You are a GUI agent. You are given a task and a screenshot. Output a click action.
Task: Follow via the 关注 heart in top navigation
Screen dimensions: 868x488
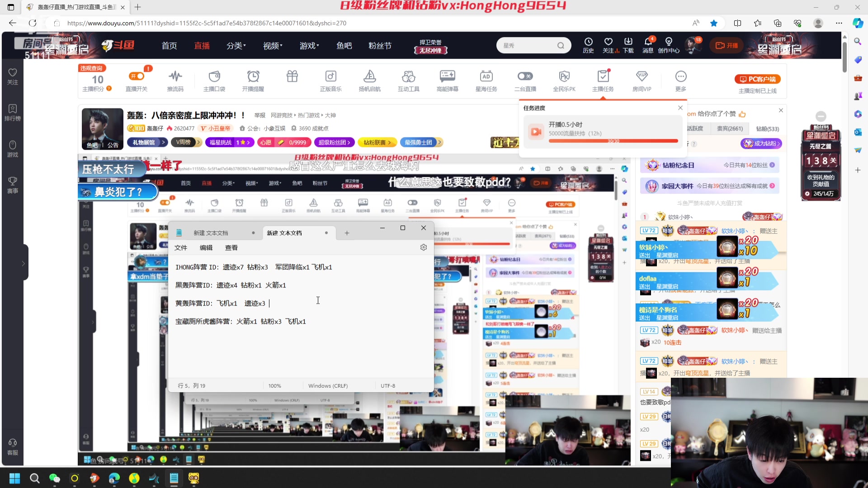coord(609,45)
